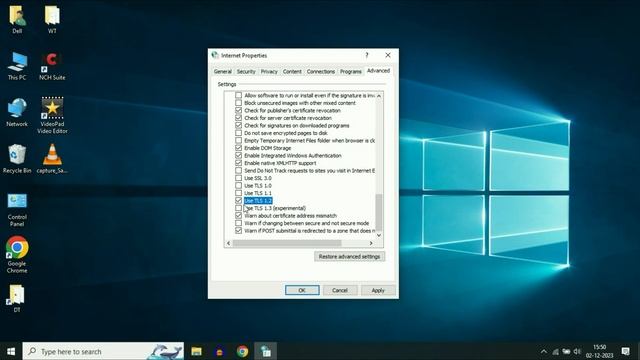Enable Use TLS 1.3 (experimental) checkbox
640x360 pixels.
tap(238, 208)
